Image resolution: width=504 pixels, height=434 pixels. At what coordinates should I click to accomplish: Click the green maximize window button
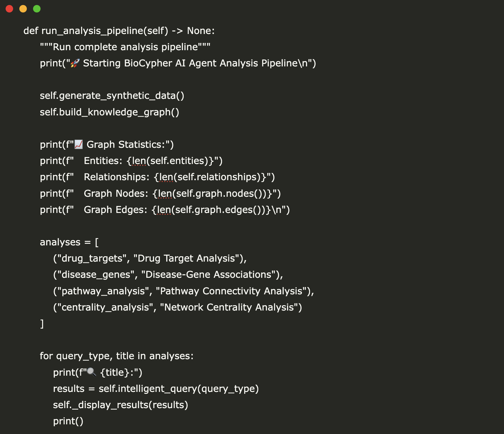37,9
